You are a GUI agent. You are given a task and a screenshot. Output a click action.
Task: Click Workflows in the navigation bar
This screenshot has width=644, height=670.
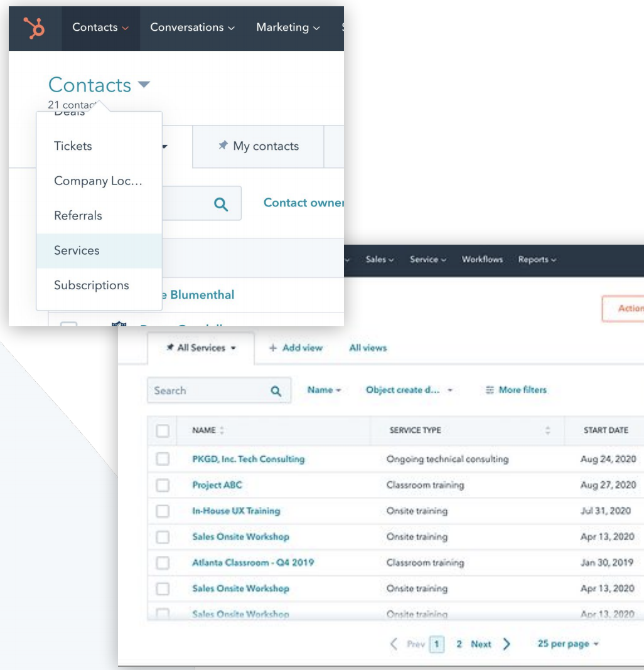482,259
